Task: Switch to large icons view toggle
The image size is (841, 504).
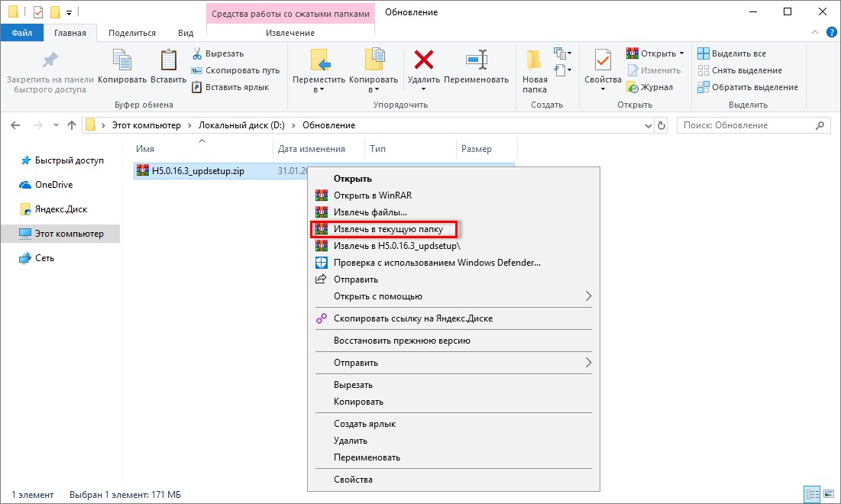Action: 826,495
